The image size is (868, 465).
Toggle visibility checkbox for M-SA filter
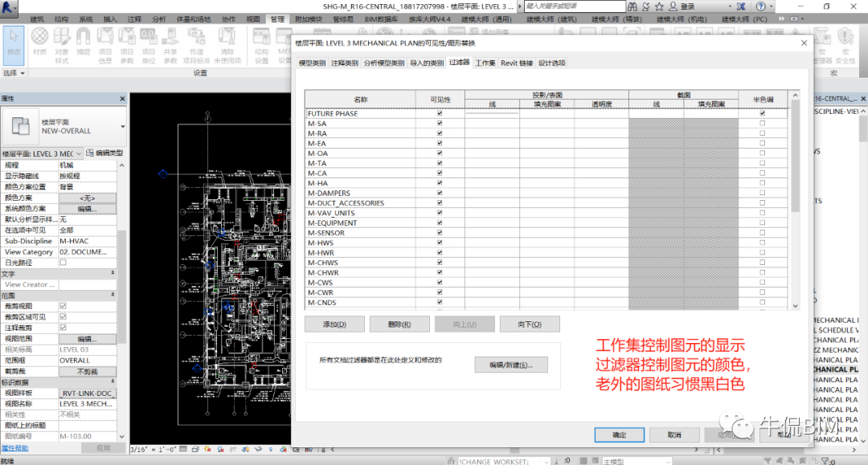(x=440, y=123)
